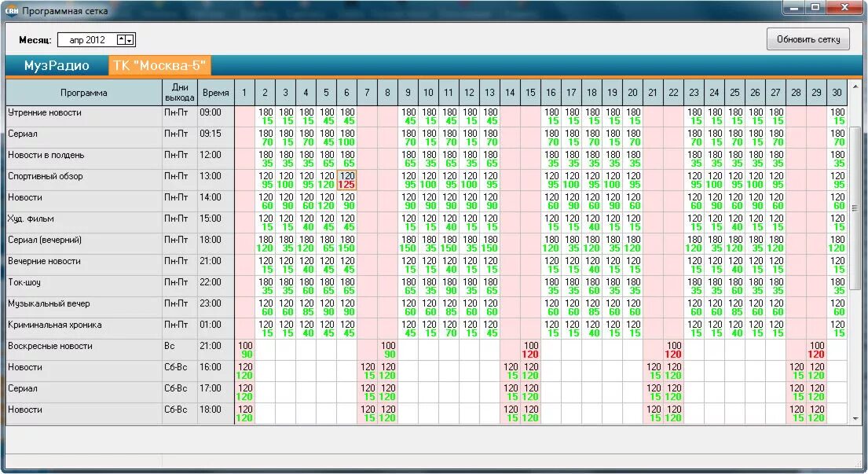Image resolution: width=868 pixels, height=474 pixels.
Task: Click Новости 16:00 cell for day 7
Action: 367,371
